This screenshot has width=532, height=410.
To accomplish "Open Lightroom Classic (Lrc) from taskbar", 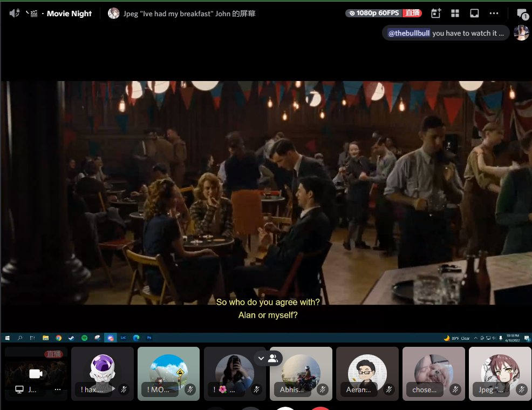I will (123, 338).
